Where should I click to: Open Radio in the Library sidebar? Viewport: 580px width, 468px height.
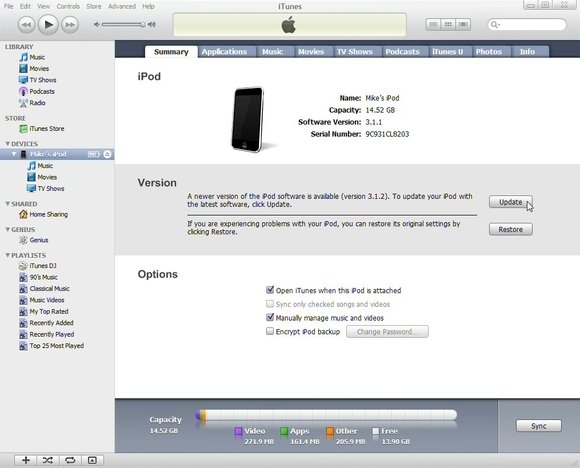[32, 103]
